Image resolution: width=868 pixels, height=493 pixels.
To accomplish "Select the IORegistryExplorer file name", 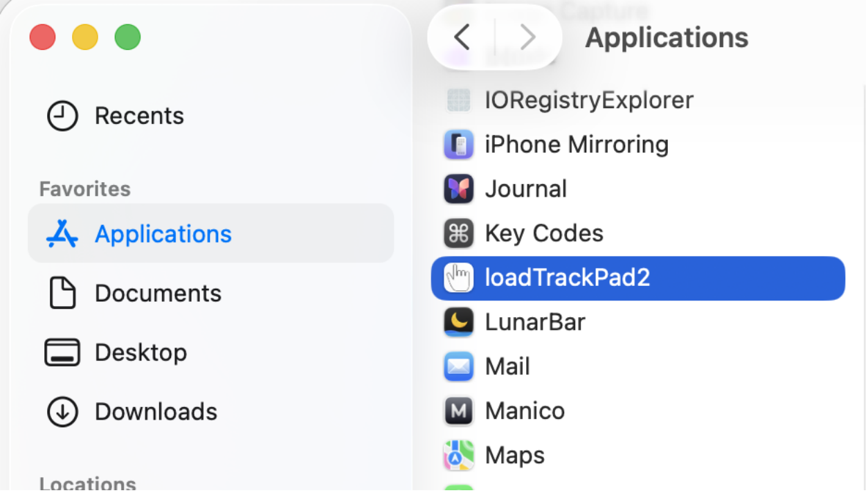I will pyautogui.click(x=589, y=100).
